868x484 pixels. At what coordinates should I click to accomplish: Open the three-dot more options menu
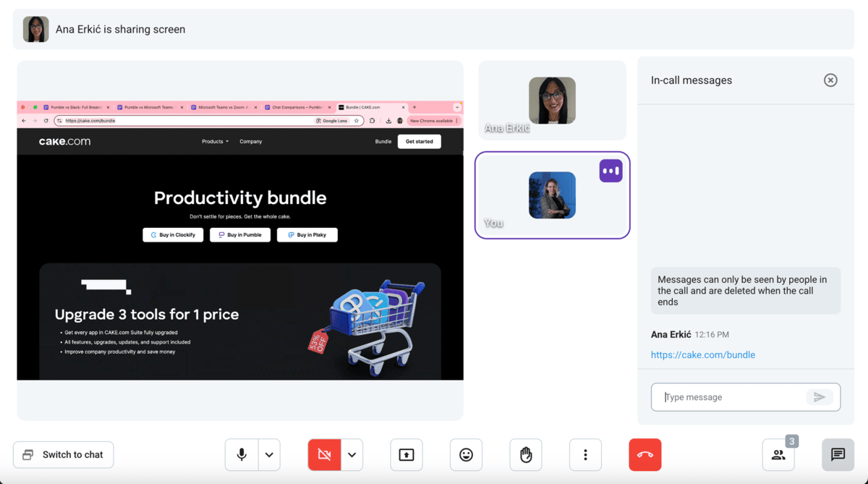(585, 455)
